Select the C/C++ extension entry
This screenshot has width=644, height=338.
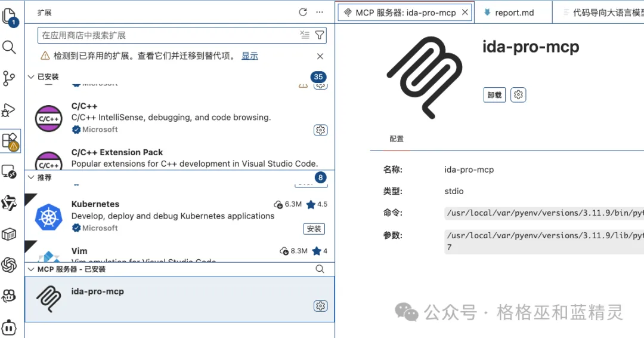click(180, 118)
